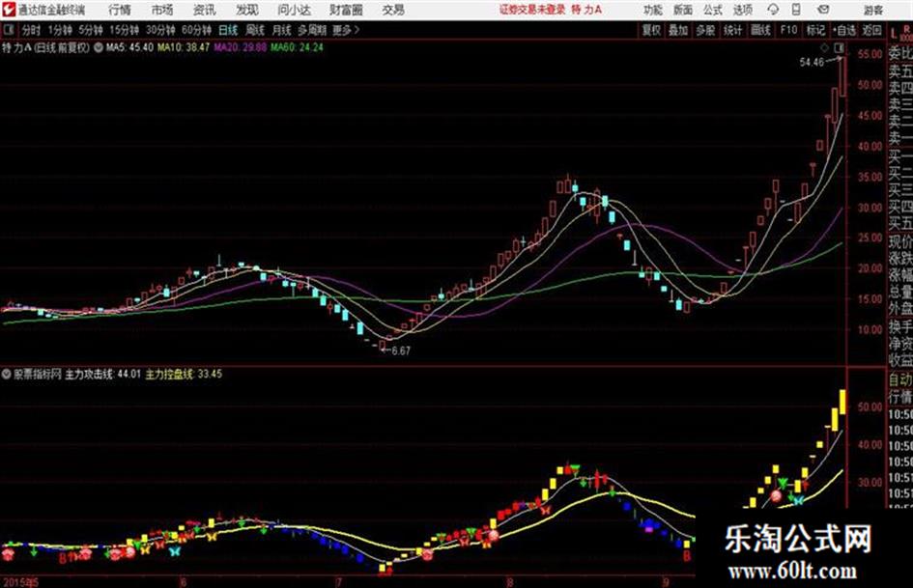The image size is (913, 588).
Task: Click the 6.67 low price label
Action: pyautogui.click(x=401, y=351)
